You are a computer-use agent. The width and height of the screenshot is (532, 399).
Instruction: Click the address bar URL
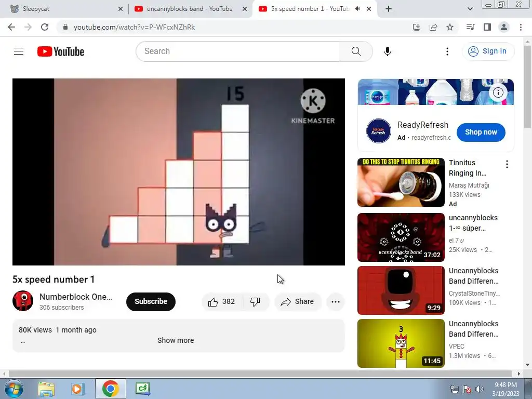135,27
